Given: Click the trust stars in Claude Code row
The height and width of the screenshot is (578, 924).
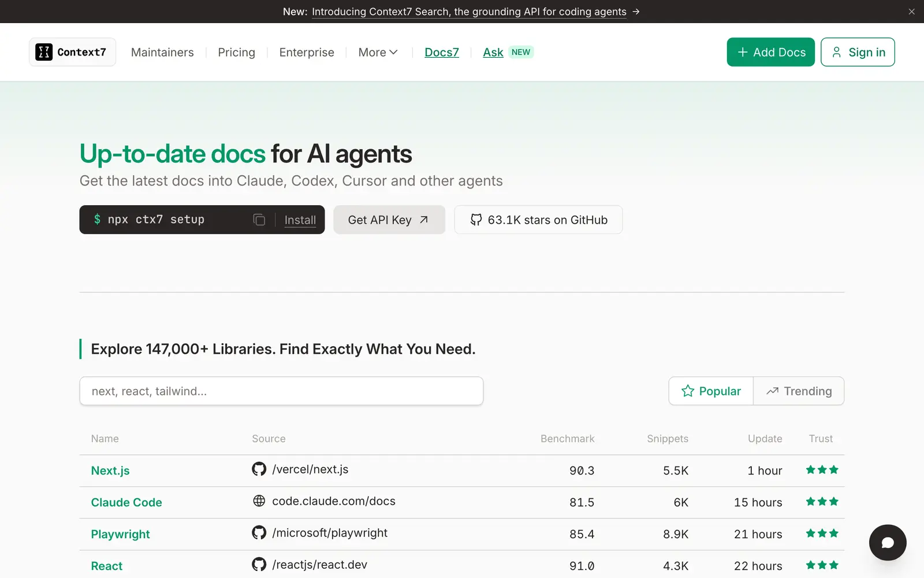Looking at the screenshot, I should coord(822,502).
